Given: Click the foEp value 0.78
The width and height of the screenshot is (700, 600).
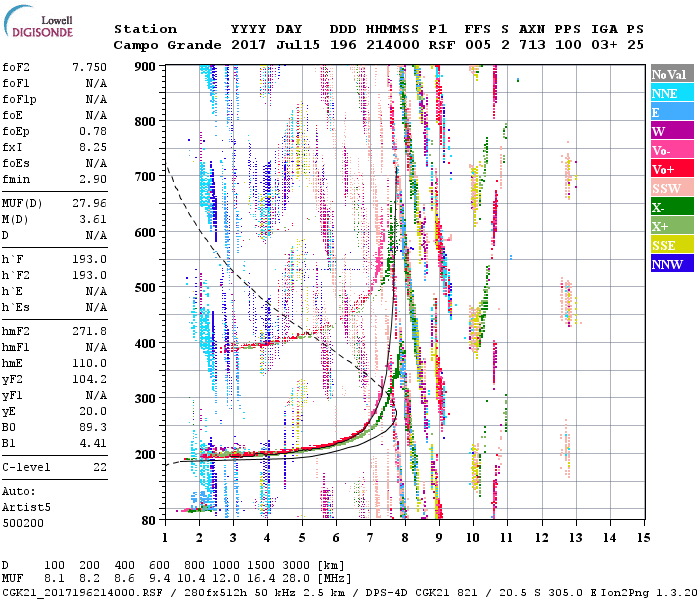Looking at the screenshot, I should click(93, 131).
